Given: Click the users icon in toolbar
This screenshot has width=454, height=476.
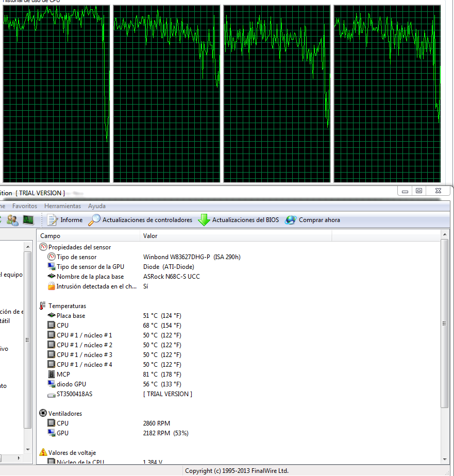Looking at the screenshot, I should (12, 220).
